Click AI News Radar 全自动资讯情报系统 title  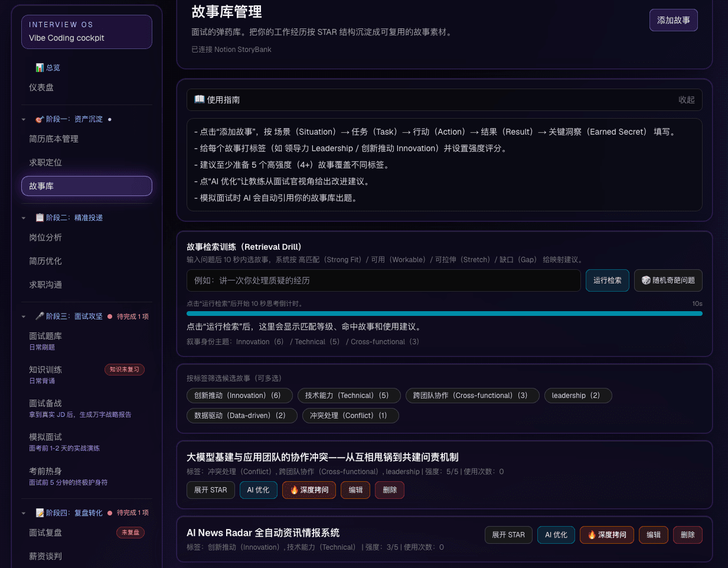click(263, 533)
